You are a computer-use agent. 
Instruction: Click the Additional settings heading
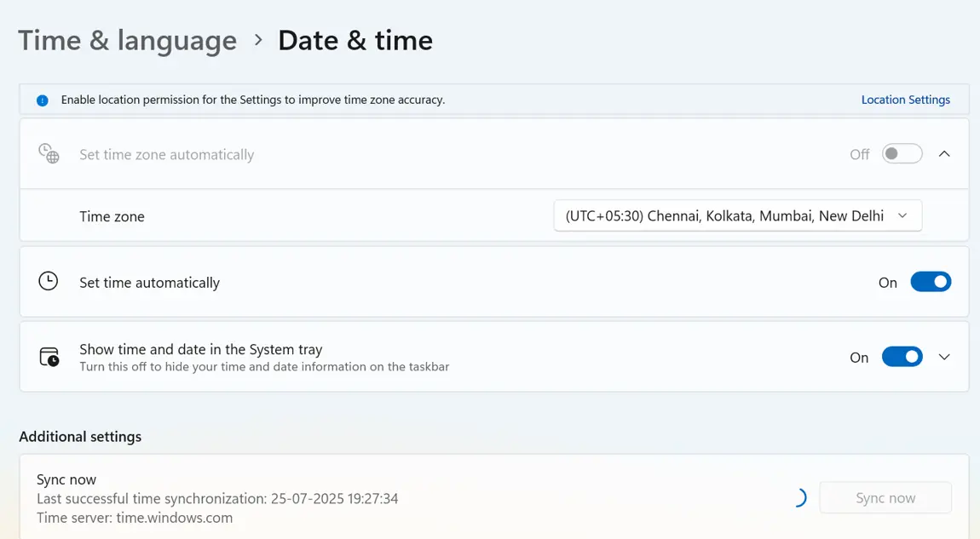(80, 437)
